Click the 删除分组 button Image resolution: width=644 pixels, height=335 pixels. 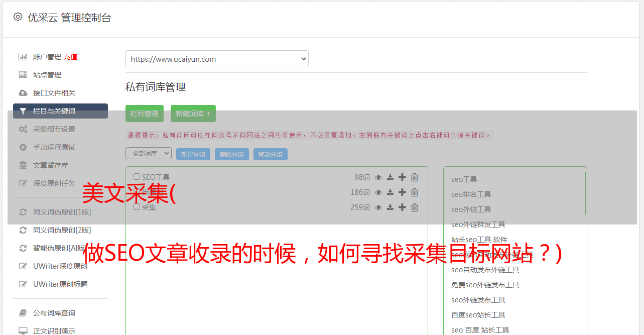pyautogui.click(x=232, y=154)
